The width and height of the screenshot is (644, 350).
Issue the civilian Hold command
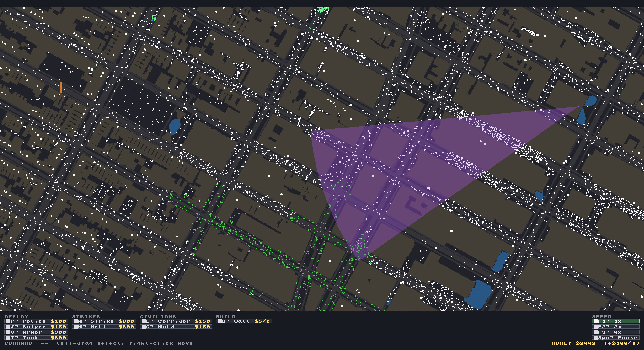click(176, 327)
